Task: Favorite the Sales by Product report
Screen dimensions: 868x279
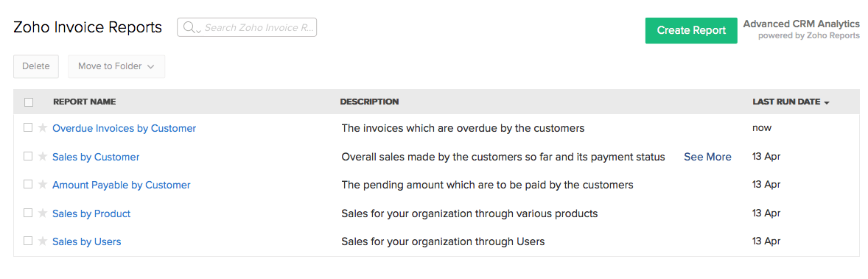Action: tap(43, 213)
